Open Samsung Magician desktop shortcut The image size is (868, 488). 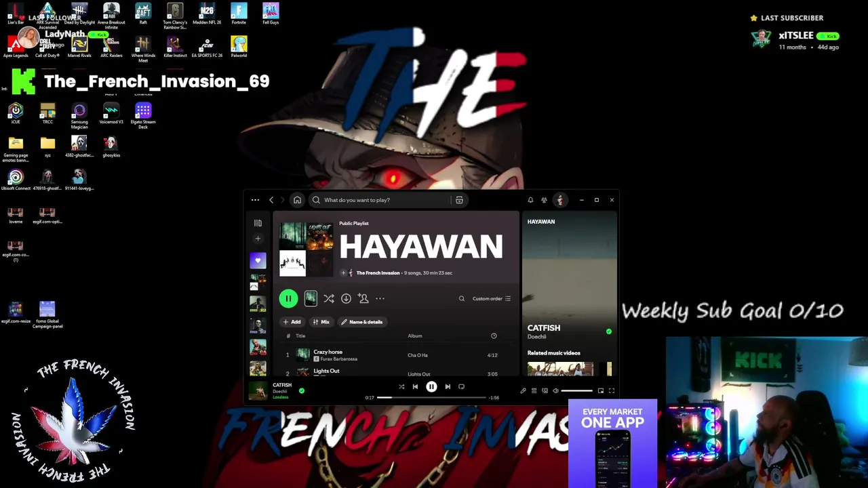(x=79, y=115)
